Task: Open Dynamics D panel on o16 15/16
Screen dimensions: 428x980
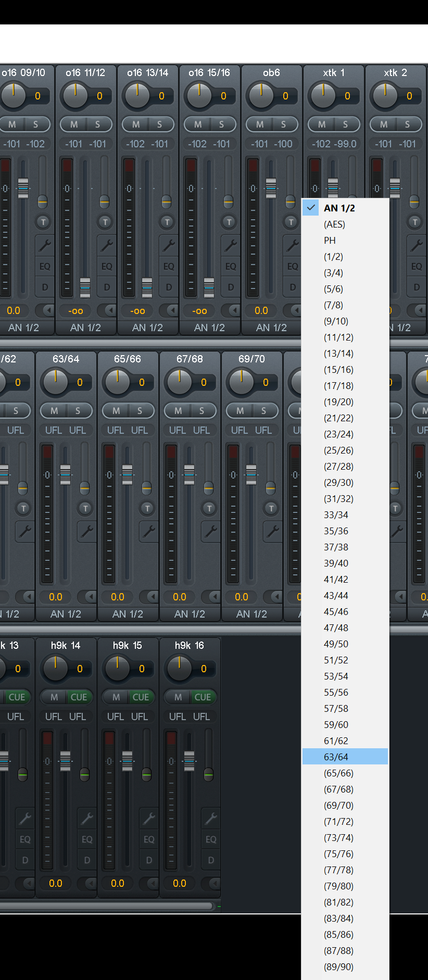Action: click(230, 287)
